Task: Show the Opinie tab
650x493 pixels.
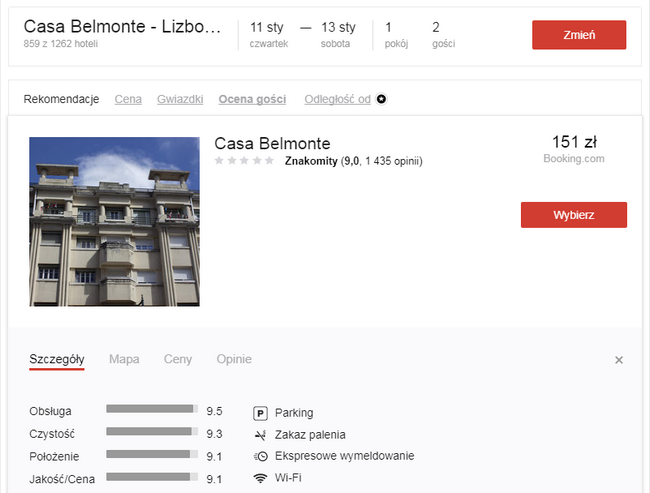Action: tap(234, 359)
